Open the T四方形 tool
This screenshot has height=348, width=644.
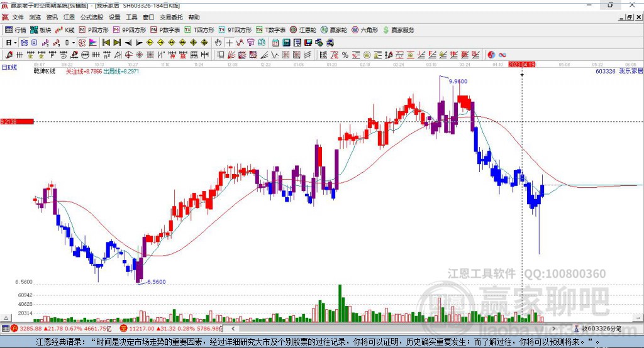(199, 30)
